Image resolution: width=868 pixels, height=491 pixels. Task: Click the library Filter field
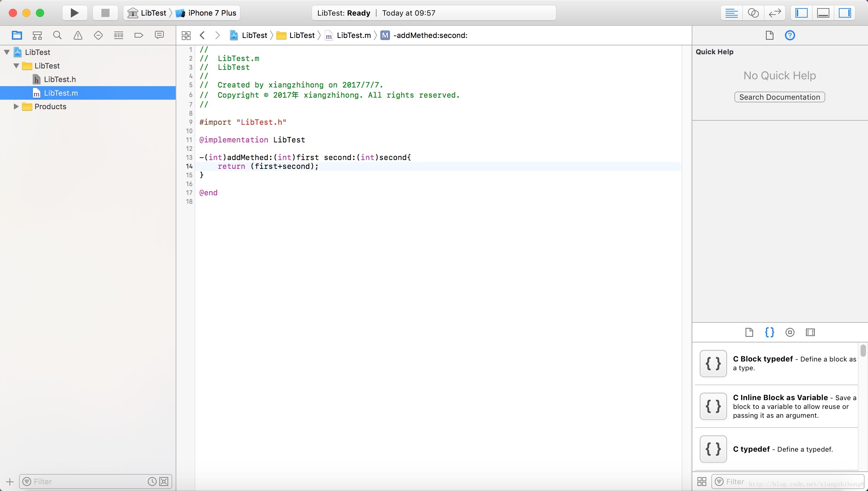(x=787, y=482)
